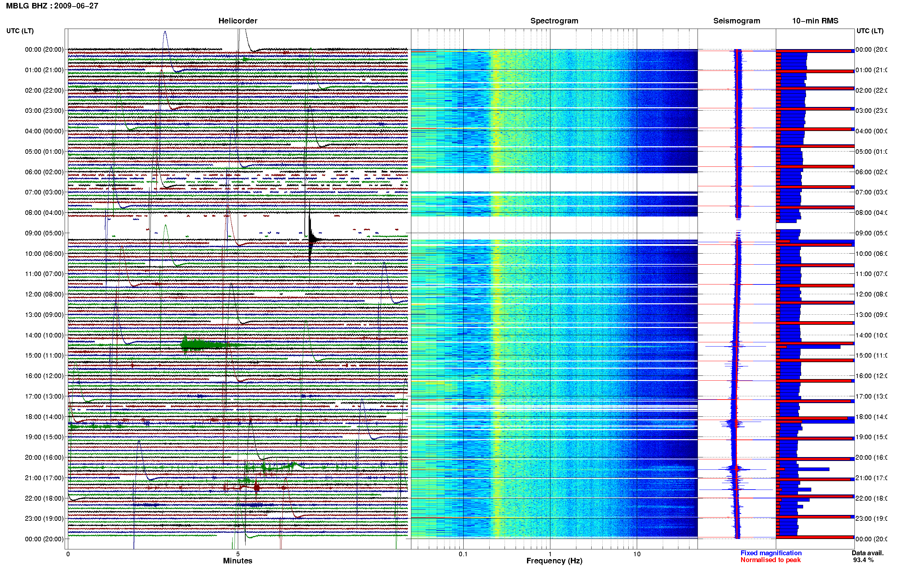Screen dimensions: 924x578
Task: Click the 'Fixed magnification' legend text
Action: 771,553
